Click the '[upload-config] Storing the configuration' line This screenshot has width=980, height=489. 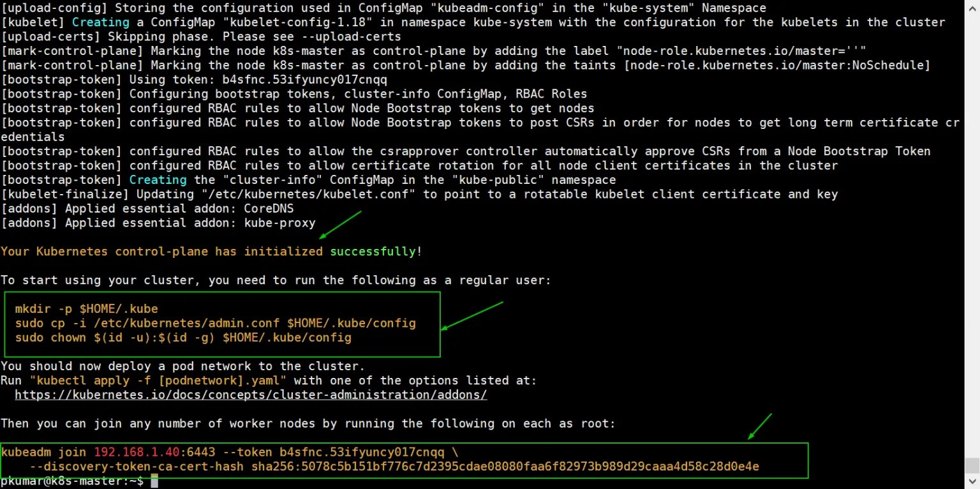point(383,8)
